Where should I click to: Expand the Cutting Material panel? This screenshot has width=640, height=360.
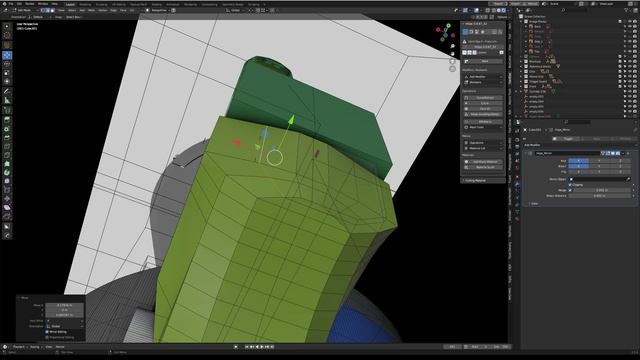coord(483,180)
